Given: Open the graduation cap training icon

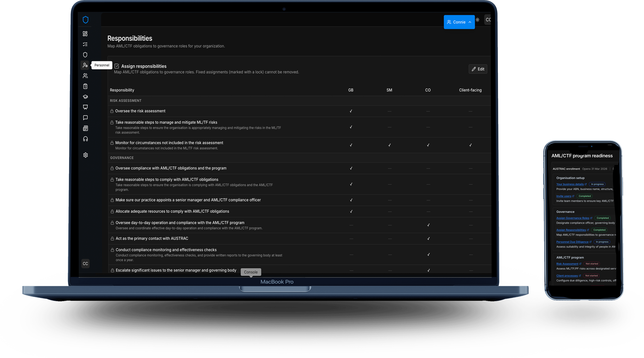Looking at the screenshot, I should click(x=85, y=97).
